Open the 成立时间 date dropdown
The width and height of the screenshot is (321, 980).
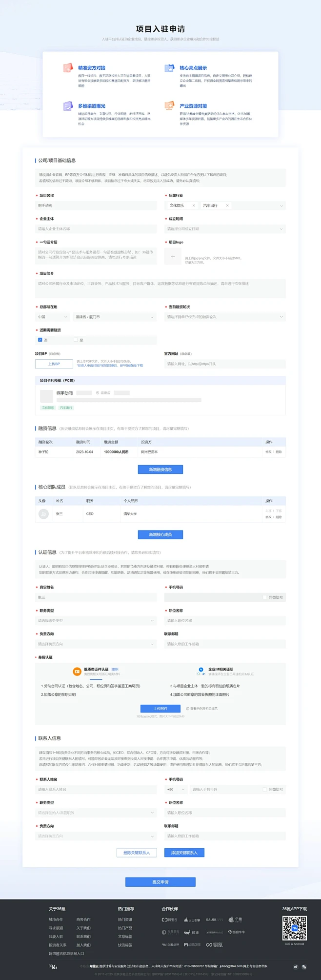[x=225, y=229]
